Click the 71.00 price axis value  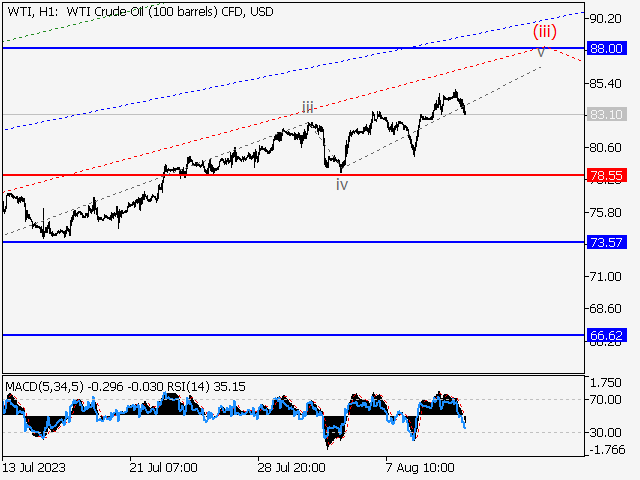tap(606, 277)
